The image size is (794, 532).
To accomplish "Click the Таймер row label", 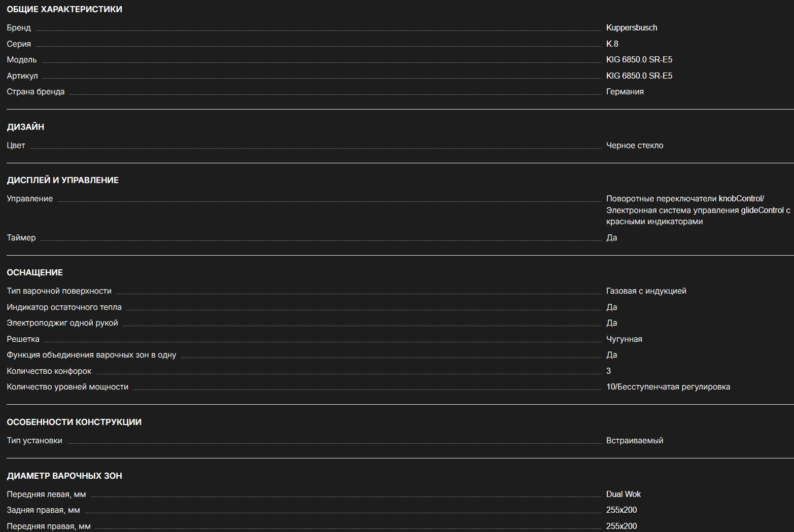I will pos(21,238).
